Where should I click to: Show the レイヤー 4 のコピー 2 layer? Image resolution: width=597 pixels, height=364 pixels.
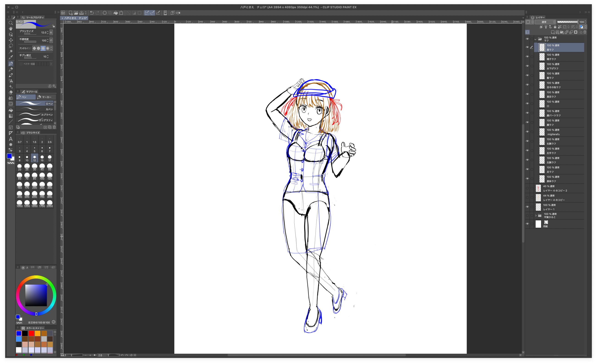(x=527, y=188)
